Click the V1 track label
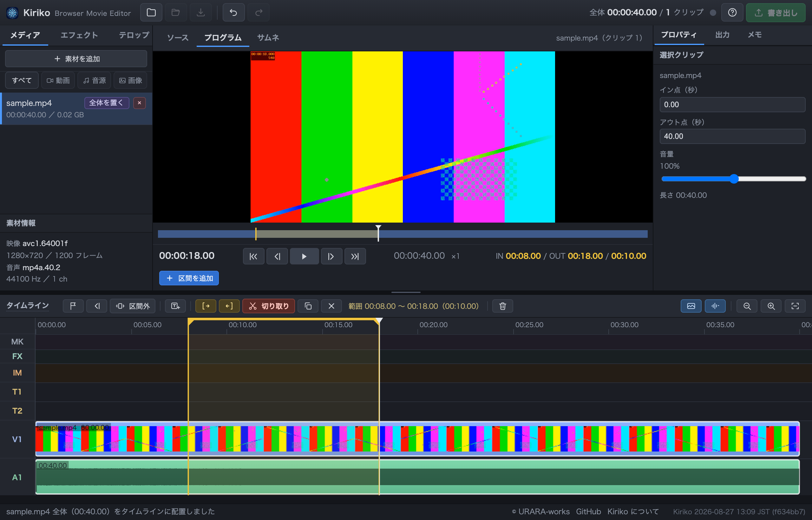The width and height of the screenshot is (812, 520). click(x=17, y=439)
